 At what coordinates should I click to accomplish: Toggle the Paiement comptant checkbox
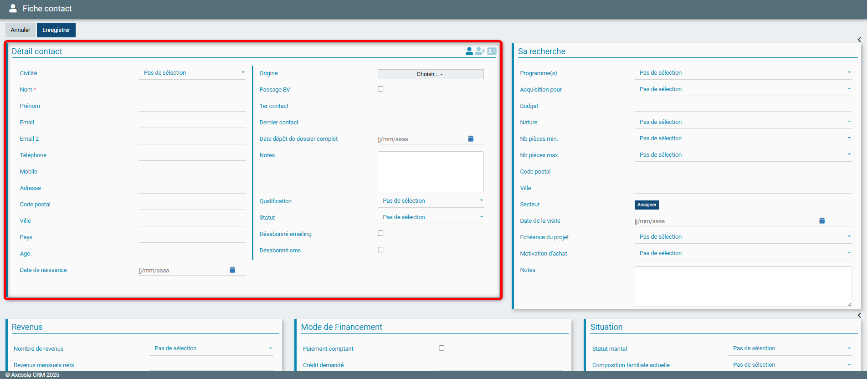[442, 348]
